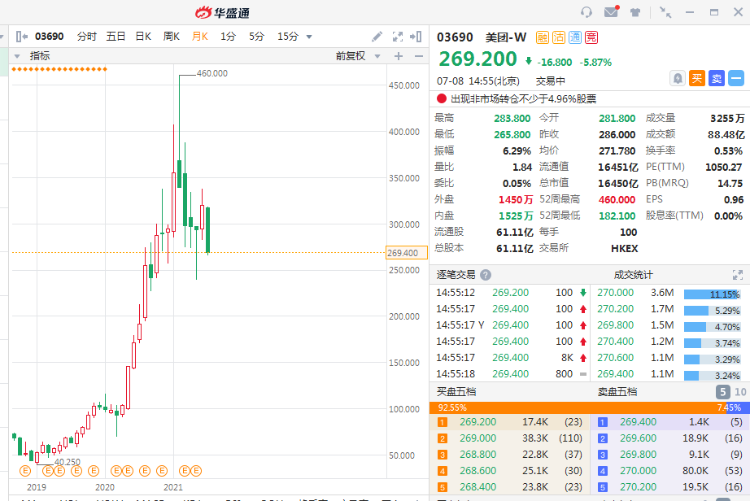Zoom out chart with minus icon
The image size is (750, 501).
tap(419, 56)
